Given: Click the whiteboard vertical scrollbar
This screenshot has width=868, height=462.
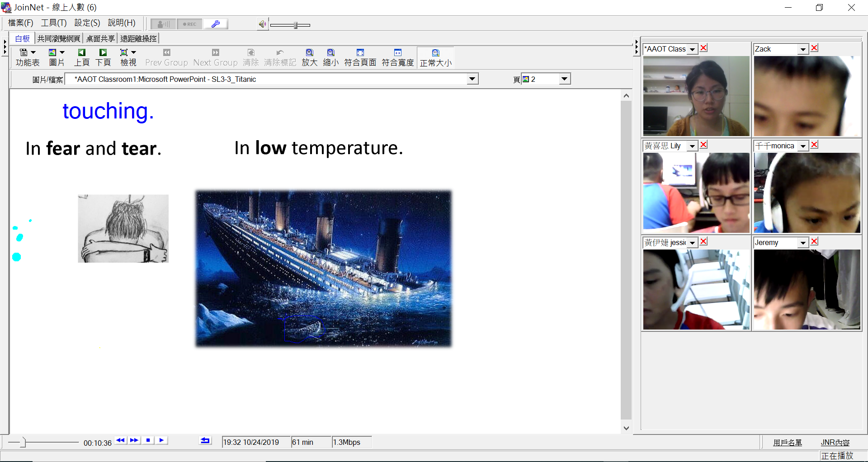Looking at the screenshot, I should click(x=626, y=260).
